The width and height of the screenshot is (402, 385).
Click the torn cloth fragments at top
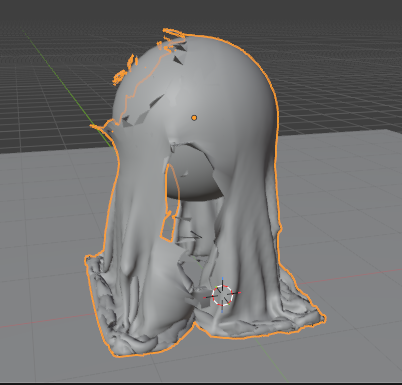point(172,38)
